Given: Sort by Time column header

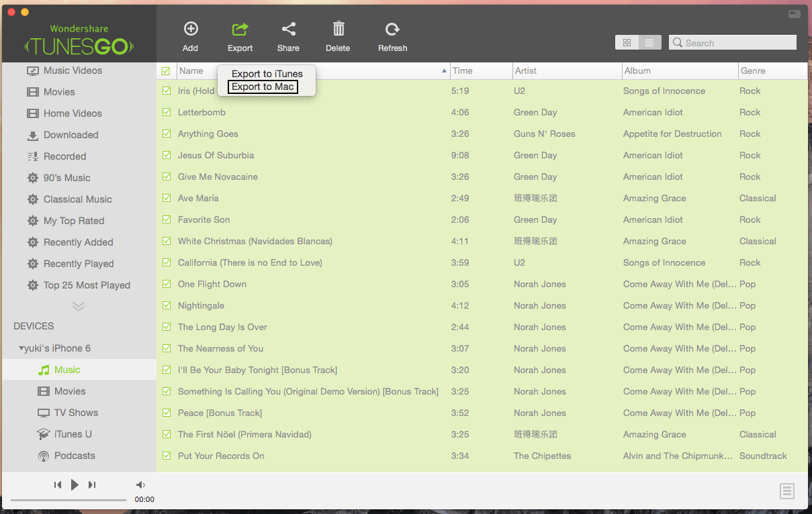Looking at the screenshot, I should pos(481,70).
